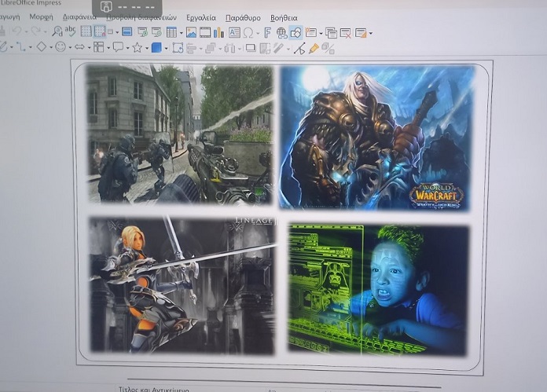Select the Lineage II warrior image

(182, 284)
